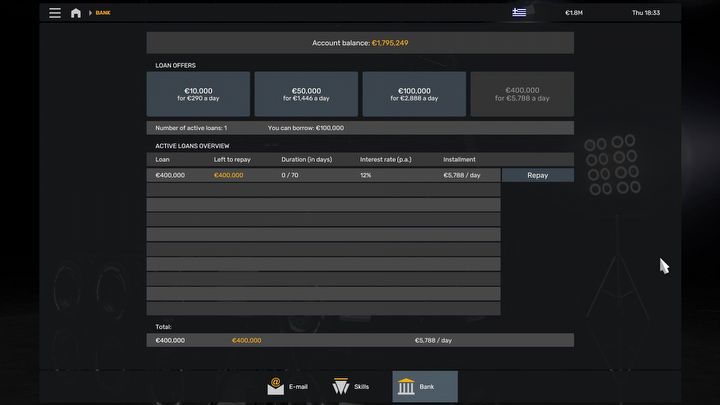Click the 'Left to repay' column header
The width and height of the screenshot is (720, 405).
coord(232,159)
